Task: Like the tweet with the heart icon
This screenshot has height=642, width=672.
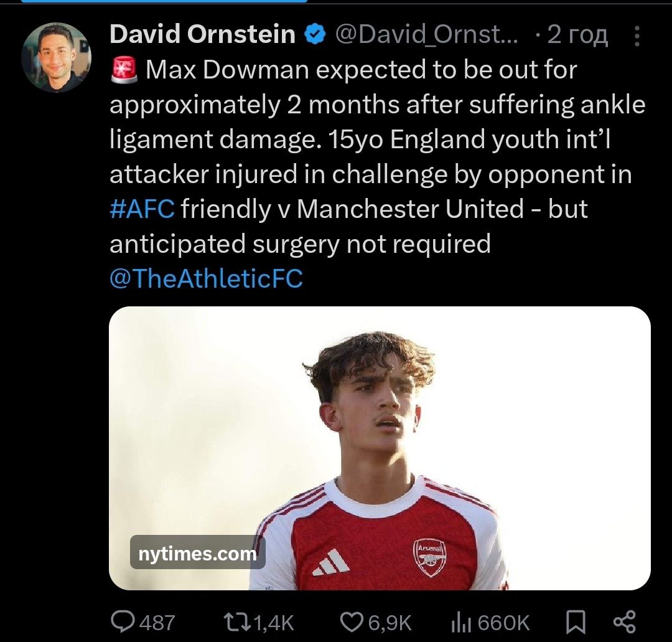Action: [353, 621]
